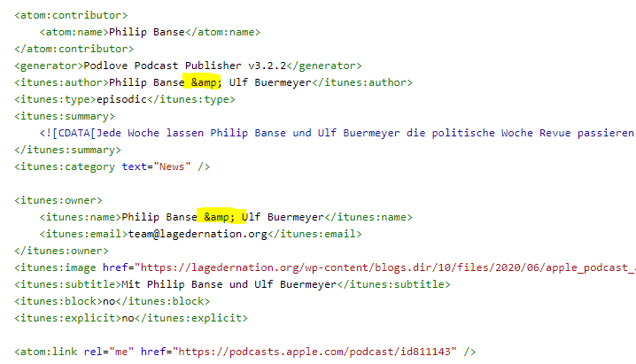Click the itunes:image href URL

point(385,267)
